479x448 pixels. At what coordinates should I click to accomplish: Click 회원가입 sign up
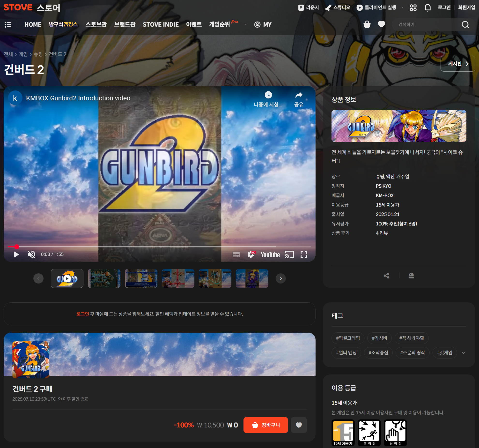(466, 7)
